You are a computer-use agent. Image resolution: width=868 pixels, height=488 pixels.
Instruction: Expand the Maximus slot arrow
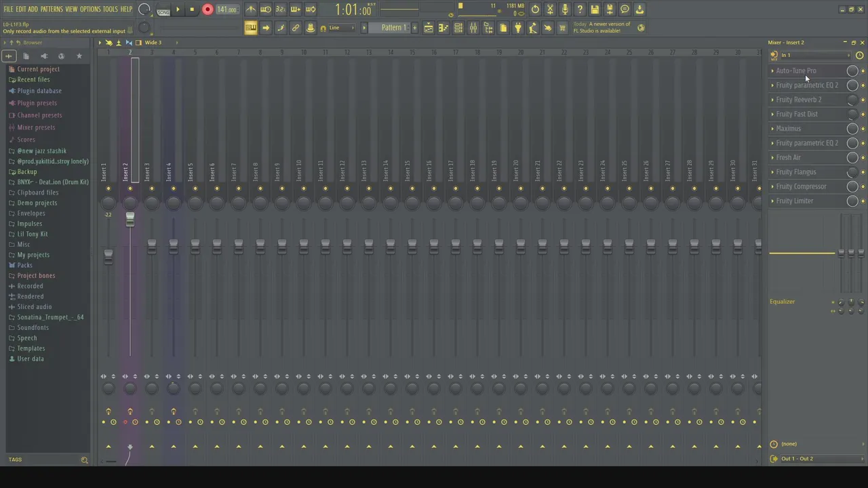pyautogui.click(x=772, y=129)
